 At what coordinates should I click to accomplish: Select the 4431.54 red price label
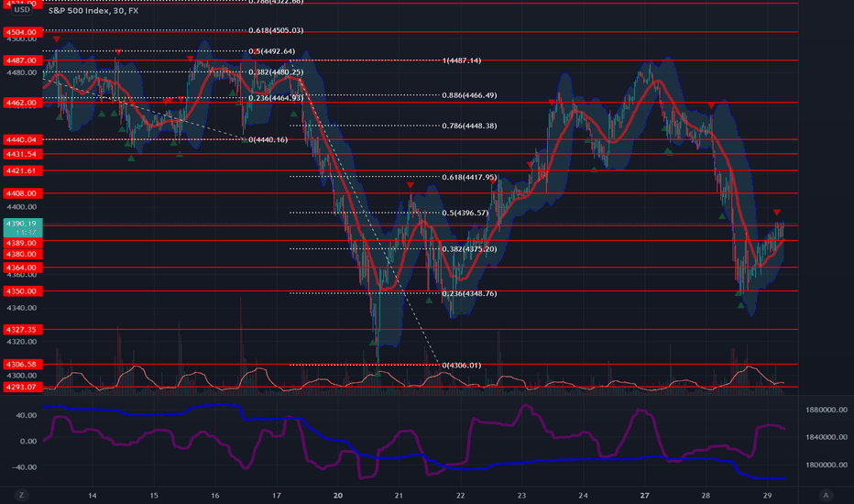22,154
